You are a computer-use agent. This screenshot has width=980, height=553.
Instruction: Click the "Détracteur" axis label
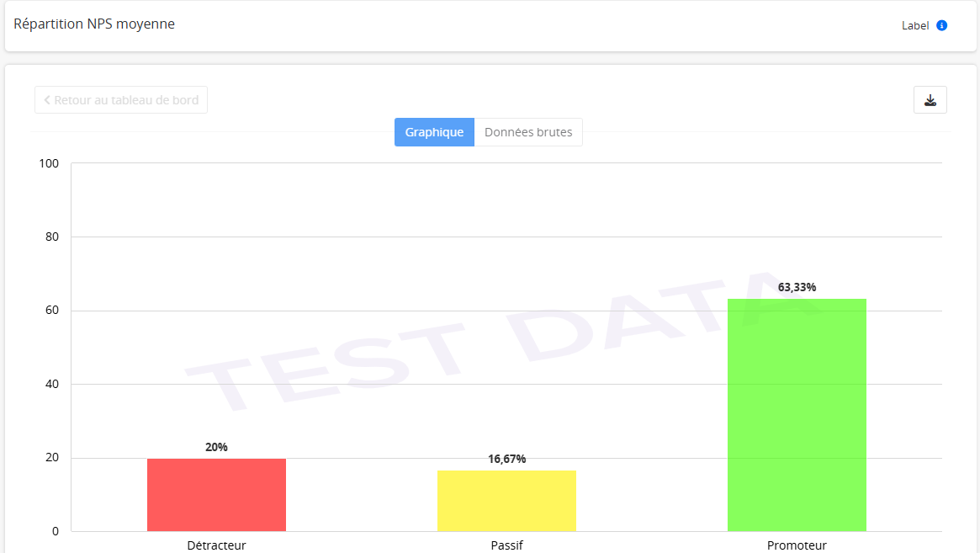click(216, 545)
